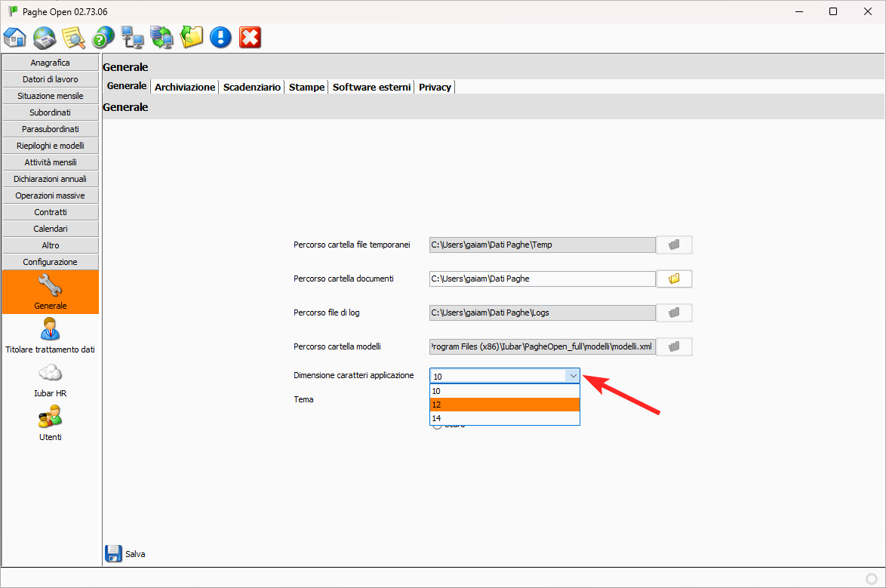This screenshot has height=588, width=886.
Task: Click the notes magnifier search icon
Action: (73, 37)
